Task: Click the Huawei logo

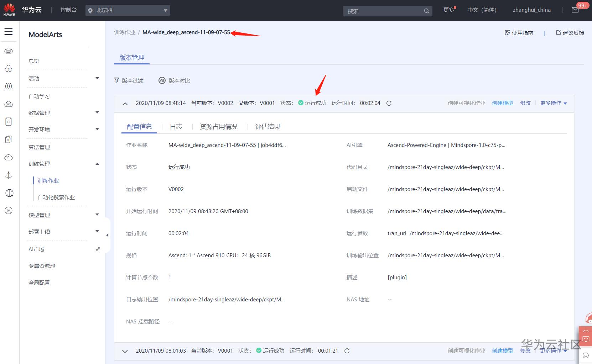Action: click(x=9, y=10)
